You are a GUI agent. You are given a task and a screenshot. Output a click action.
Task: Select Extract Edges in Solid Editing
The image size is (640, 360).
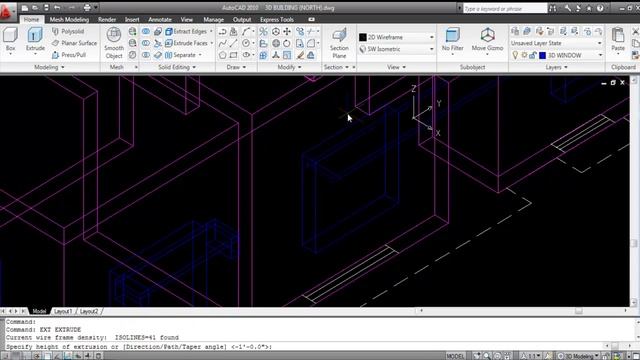pos(186,31)
